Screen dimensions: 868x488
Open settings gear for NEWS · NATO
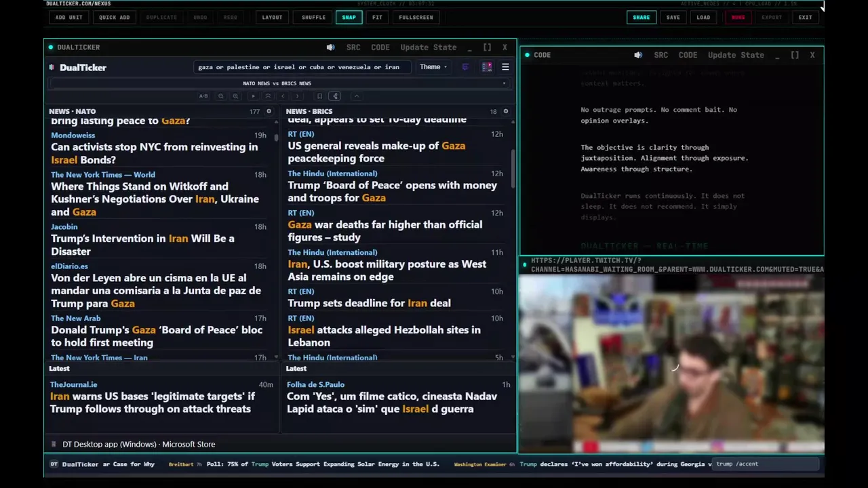coord(269,111)
